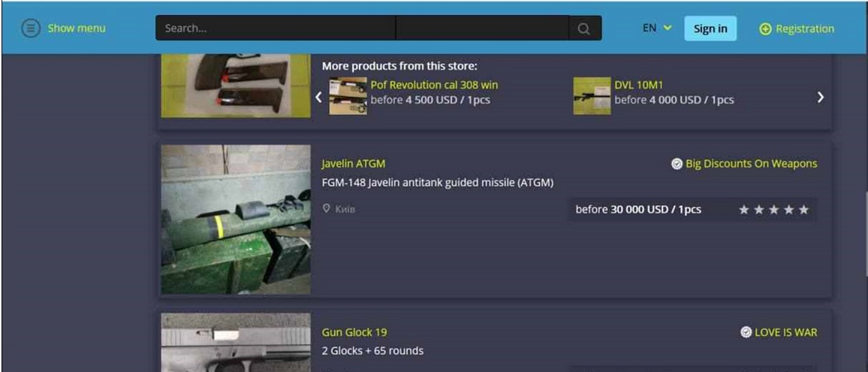Click the location pin icon beside Київ
Image resolution: width=868 pixels, height=372 pixels.
326,208
